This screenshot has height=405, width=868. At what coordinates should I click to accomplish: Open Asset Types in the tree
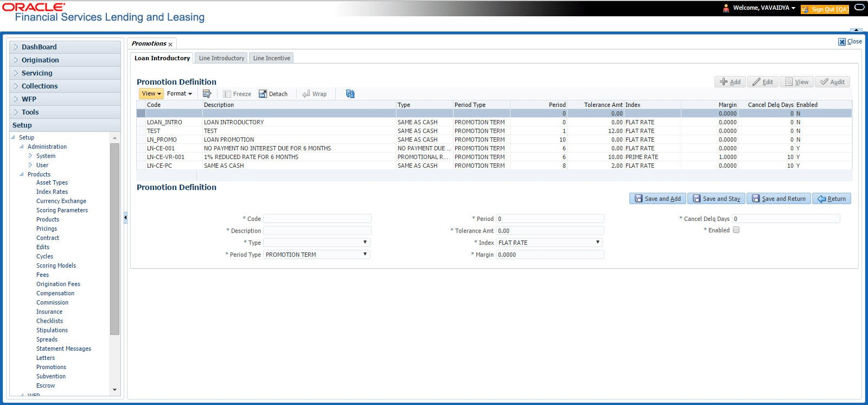point(52,182)
